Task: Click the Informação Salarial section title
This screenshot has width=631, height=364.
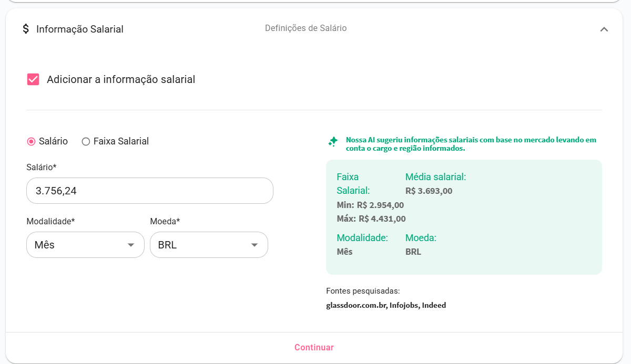Action: pos(80,29)
